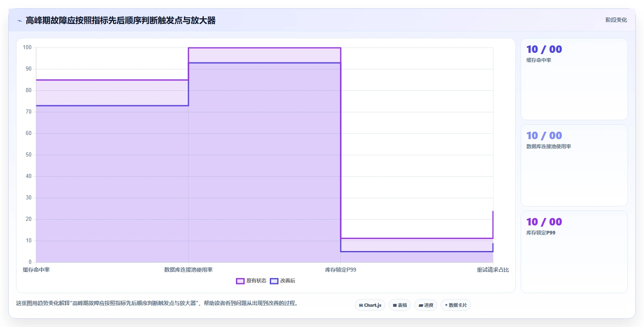Click the description sentence below the chart
This screenshot has height=327, width=644.
tap(157, 303)
